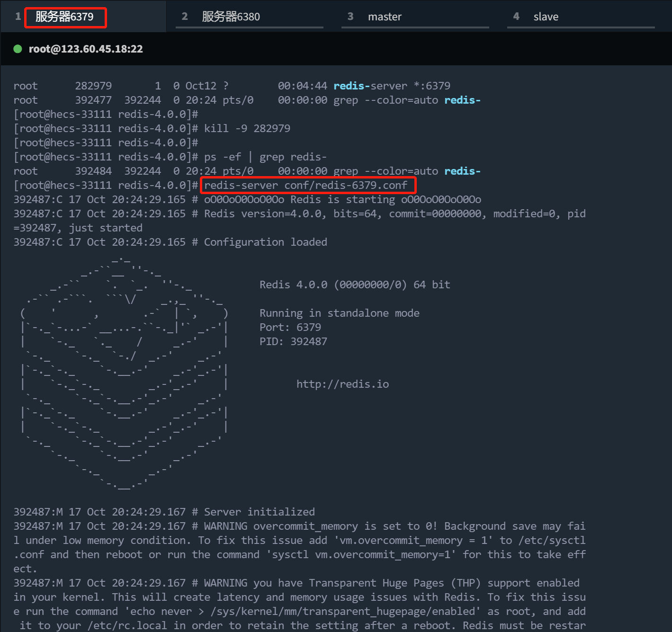Click the 'ps -ef | grep redis-' command
This screenshot has height=632, width=672.
point(265,157)
